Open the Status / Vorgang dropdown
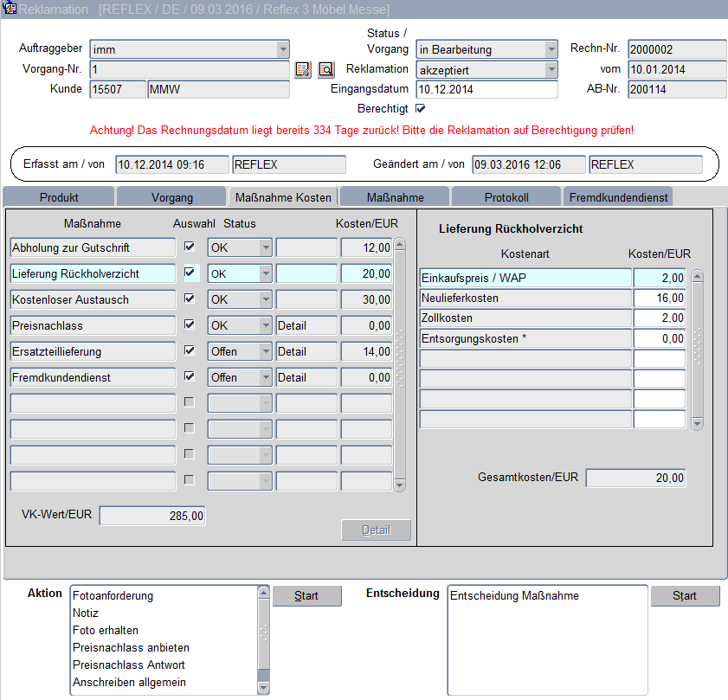The height and width of the screenshot is (700, 728). 551,50
